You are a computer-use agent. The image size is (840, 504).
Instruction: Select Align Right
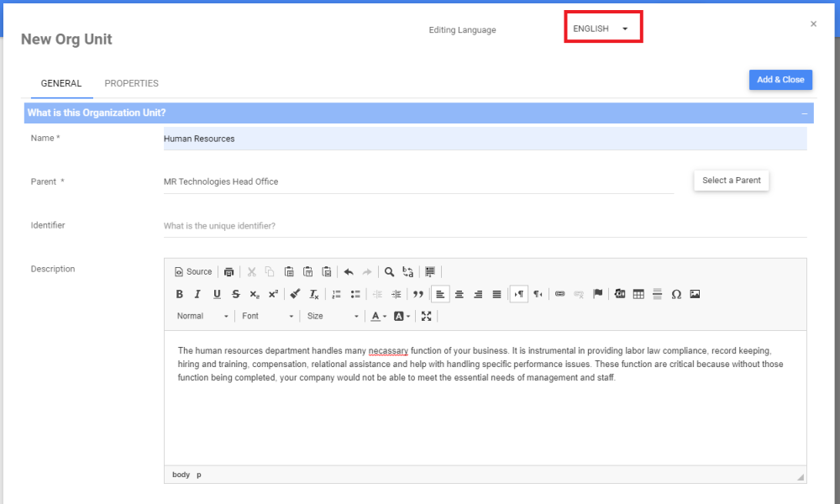point(478,294)
